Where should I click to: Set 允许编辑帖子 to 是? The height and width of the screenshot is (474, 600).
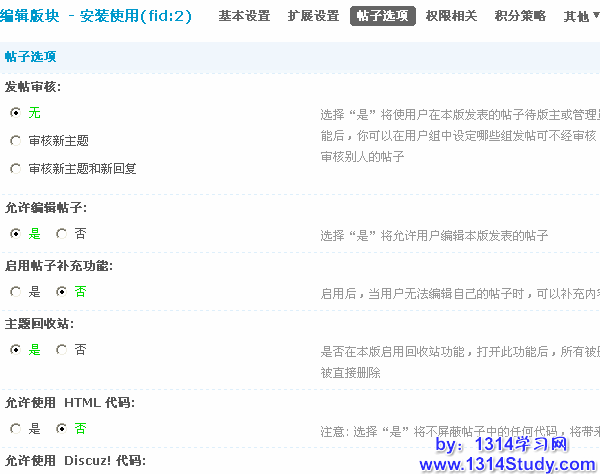(x=15, y=233)
